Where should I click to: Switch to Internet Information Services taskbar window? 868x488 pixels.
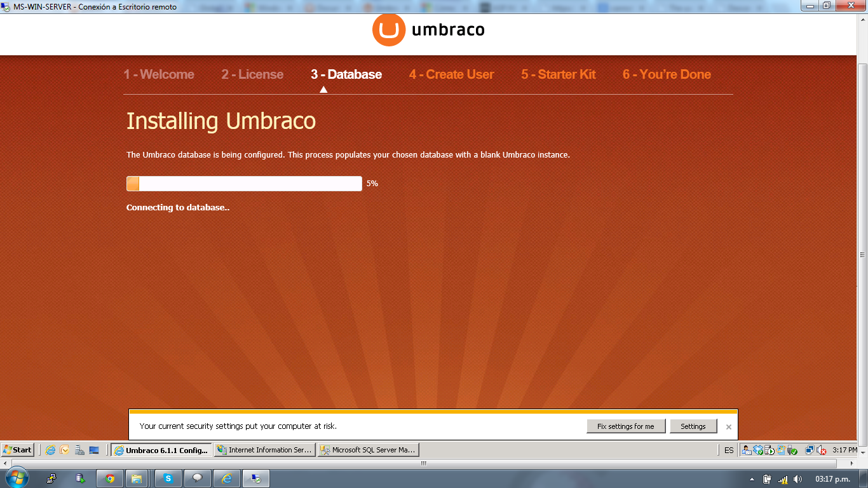(x=265, y=450)
